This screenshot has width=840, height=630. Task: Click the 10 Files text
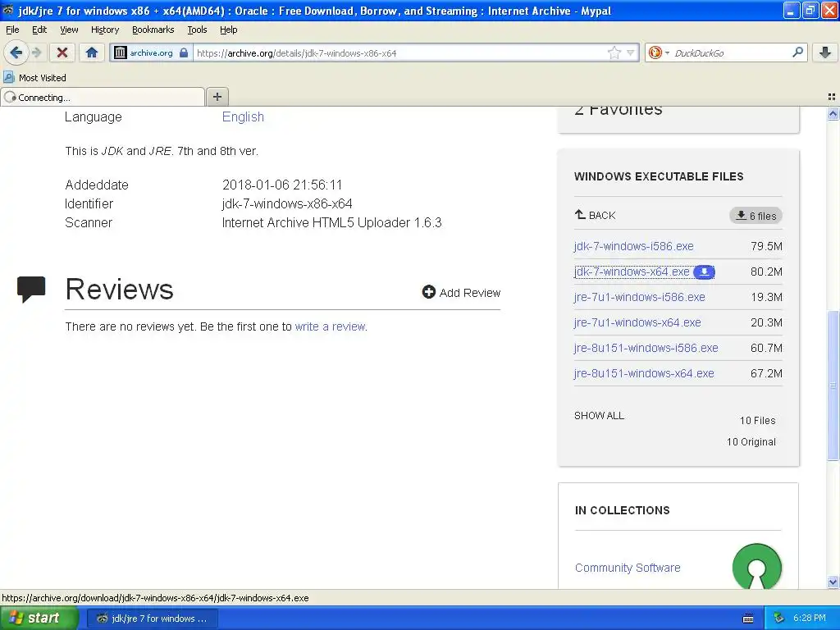click(757, 421)
